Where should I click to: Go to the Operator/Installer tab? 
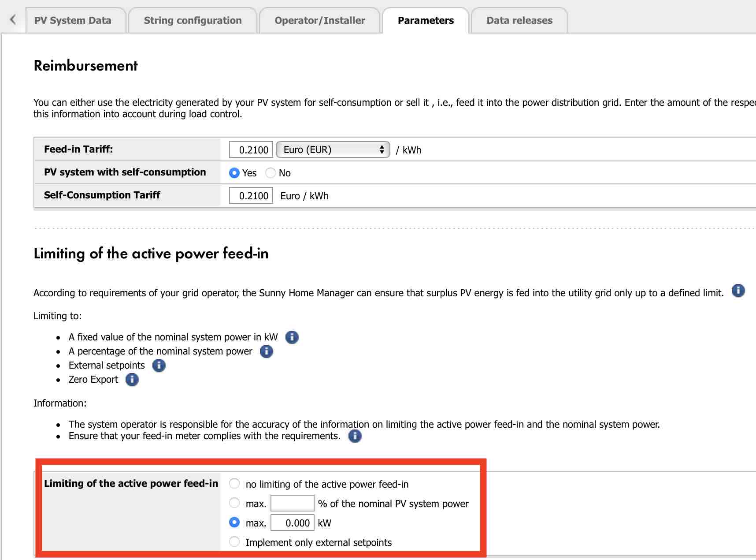[319, 20]
